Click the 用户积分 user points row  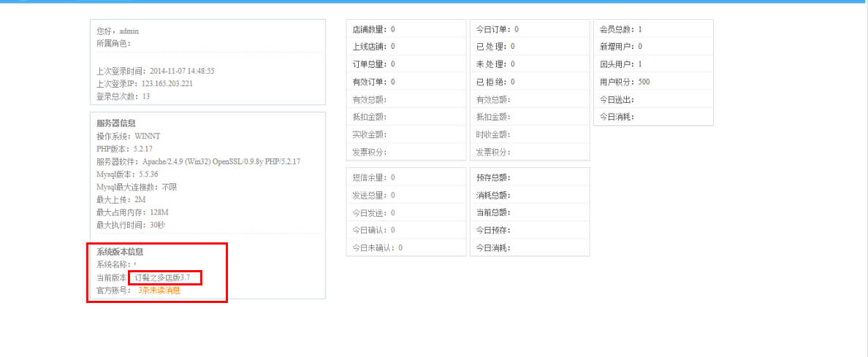click(x=653, y=82)
